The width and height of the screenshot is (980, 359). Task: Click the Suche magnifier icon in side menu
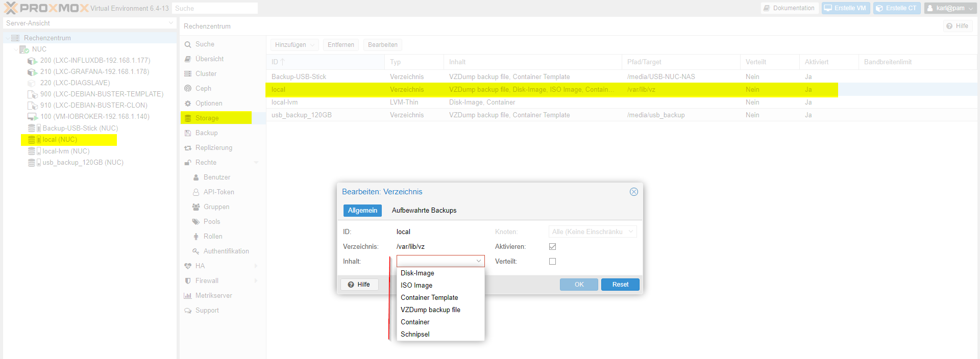coord(188,44)
